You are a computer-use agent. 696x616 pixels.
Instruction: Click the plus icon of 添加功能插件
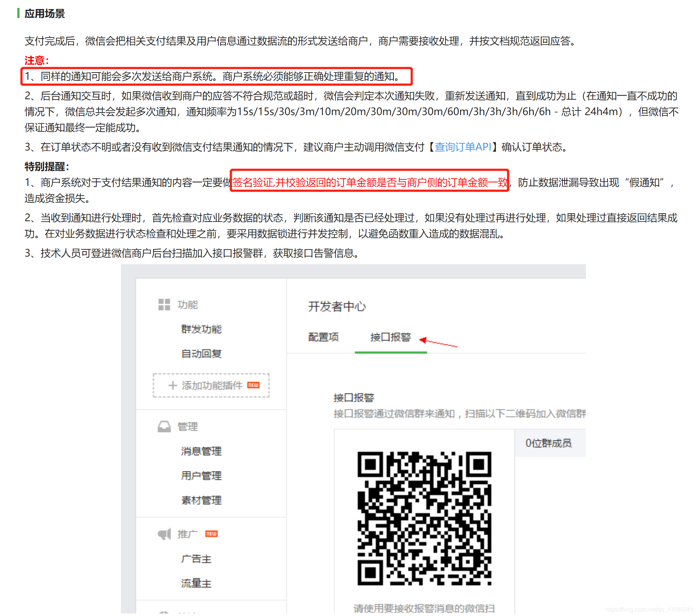[173, 385]
